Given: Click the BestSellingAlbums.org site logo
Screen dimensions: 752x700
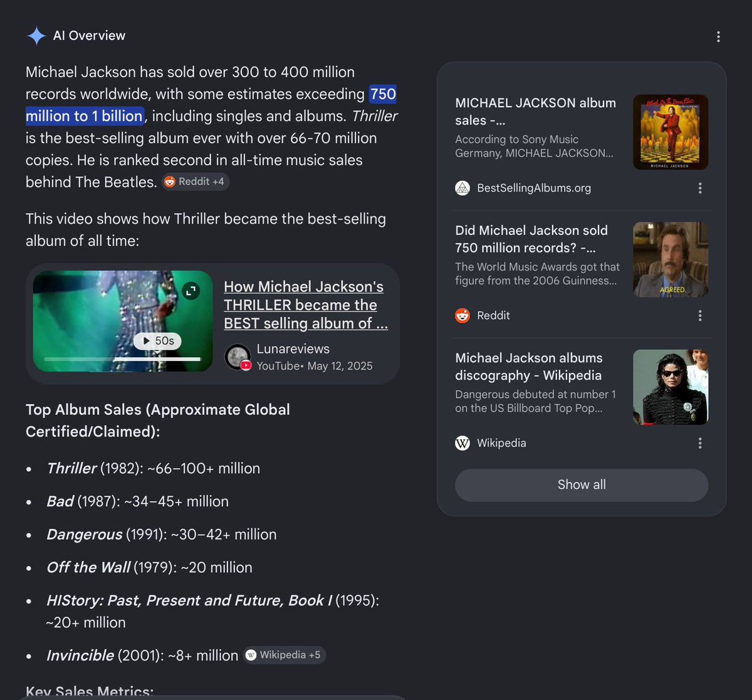Looking at the screenshot, I should pos(462,188).
